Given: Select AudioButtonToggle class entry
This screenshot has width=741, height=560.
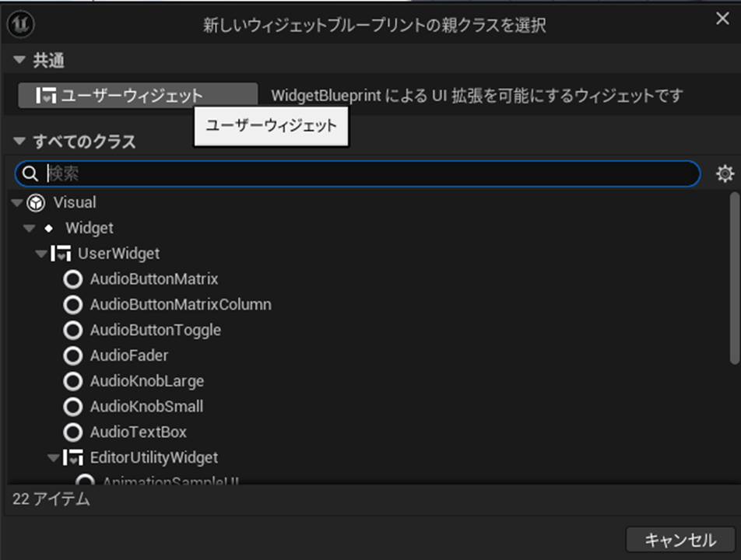Looking at the screenshot, I should point(155,331).
